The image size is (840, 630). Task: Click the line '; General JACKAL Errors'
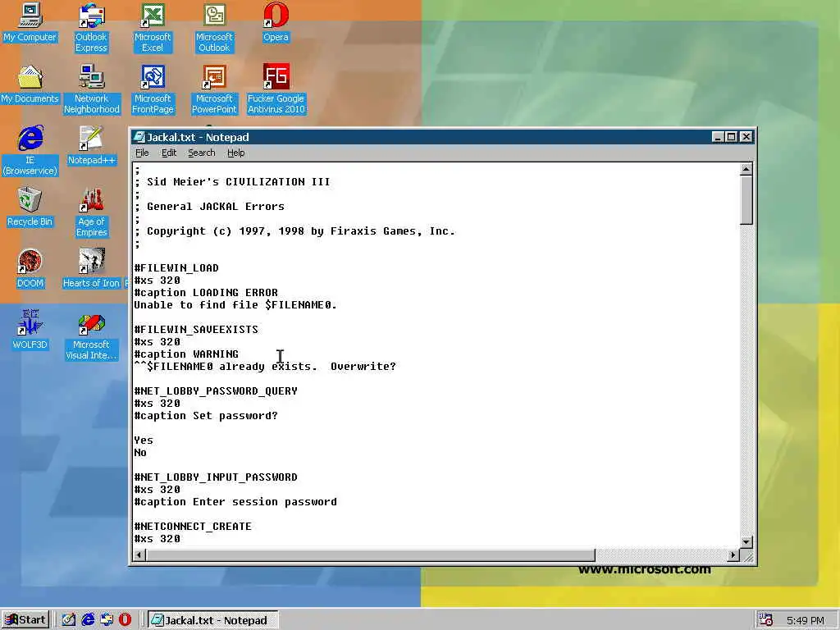[209, 206]
